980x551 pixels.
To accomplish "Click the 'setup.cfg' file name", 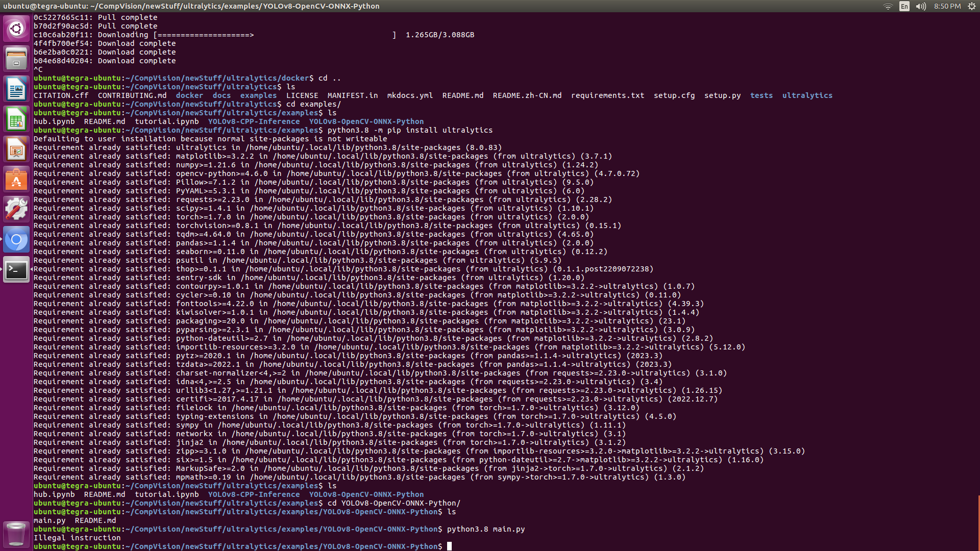I will (674, 95).
